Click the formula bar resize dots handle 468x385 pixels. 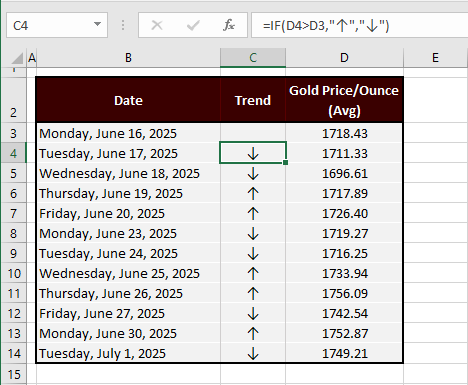(123, 25)
